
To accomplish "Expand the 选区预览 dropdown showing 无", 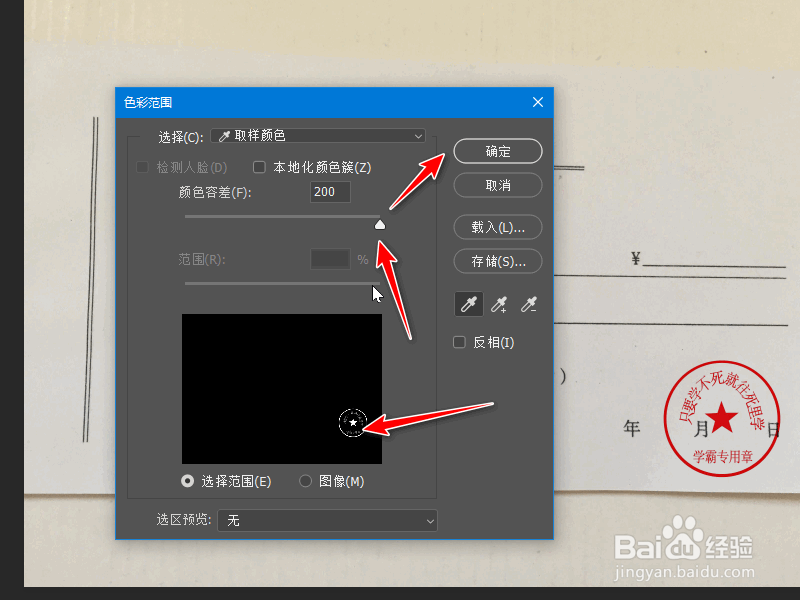I will pyautogui.click(x=327, y=520).
